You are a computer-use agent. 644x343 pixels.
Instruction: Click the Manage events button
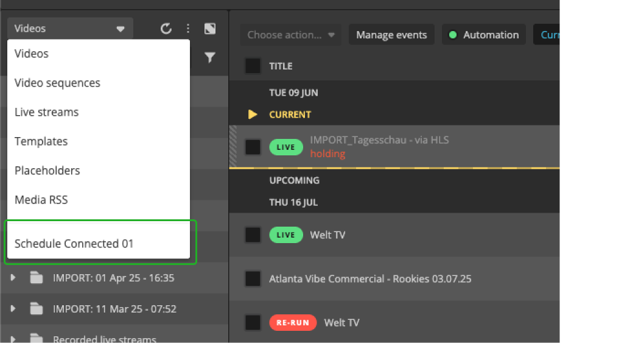click(x=391, y=35)
